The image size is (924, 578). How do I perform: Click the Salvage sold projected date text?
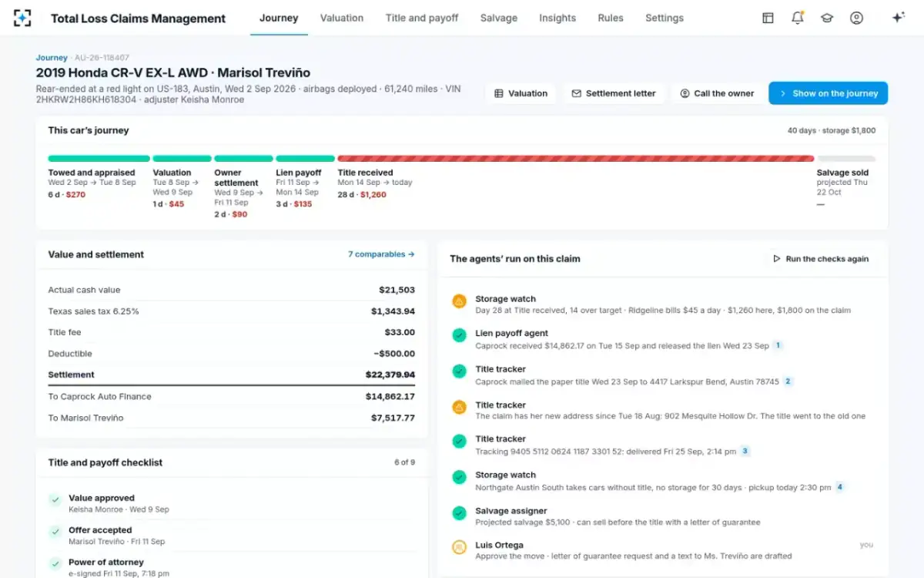(842, 187)
